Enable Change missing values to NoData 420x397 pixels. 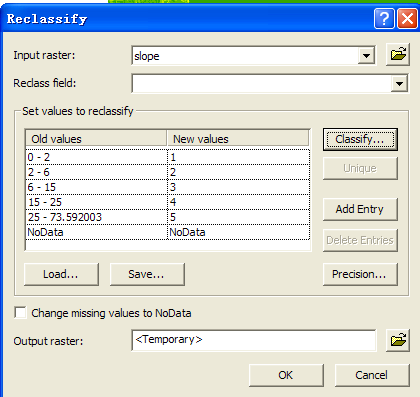pyautogui.click(x=20, y=313)
